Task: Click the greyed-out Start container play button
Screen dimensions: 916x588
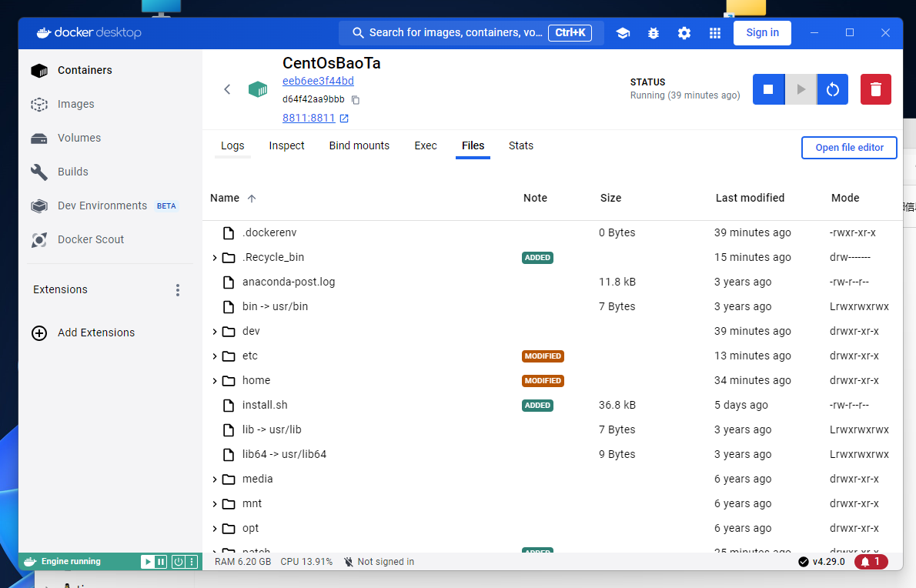Action: click(x=801, y=89)
